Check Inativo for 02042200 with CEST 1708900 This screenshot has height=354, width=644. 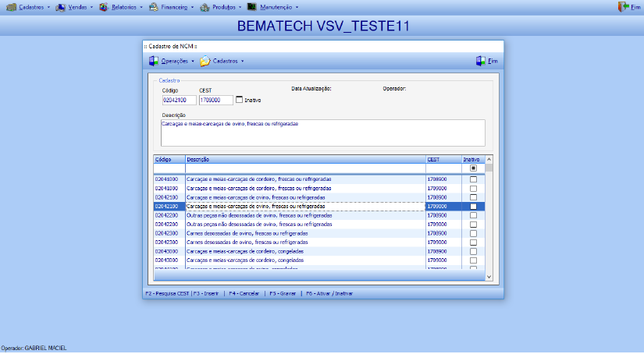(x=473, y=215)
